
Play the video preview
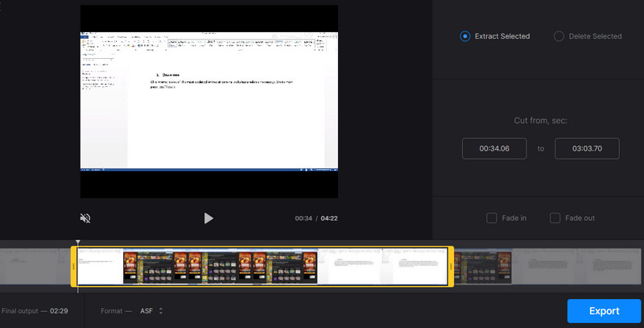click(208, 218)
